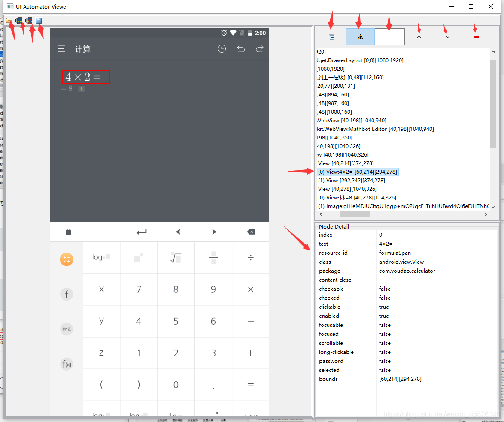
Task: Open a saved dump with the folder icon
Action: (9, 21)
